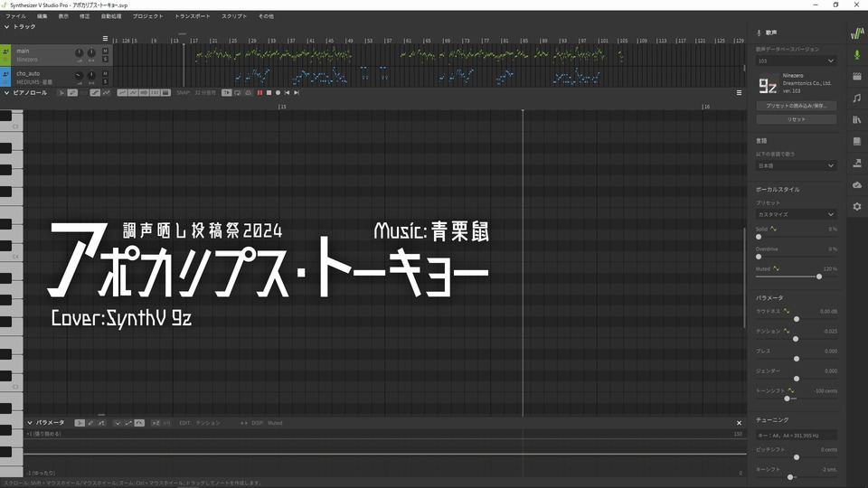
Task: Pause playback with the red pause button
Action: pos(259,93)
